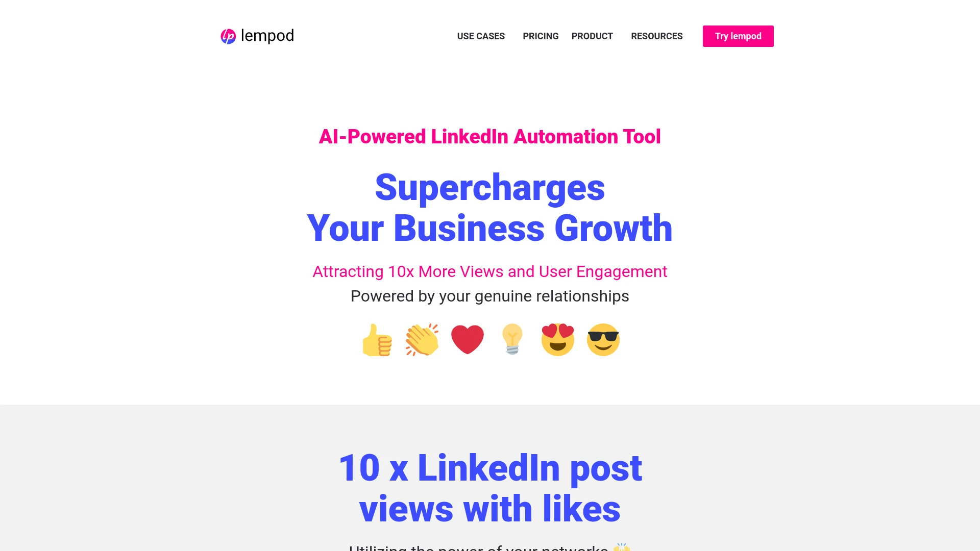Click the Supercharges Your Business Growth heading
Image resolution: width=980 pixels, height=551 pixels.
tap(489, 207)
